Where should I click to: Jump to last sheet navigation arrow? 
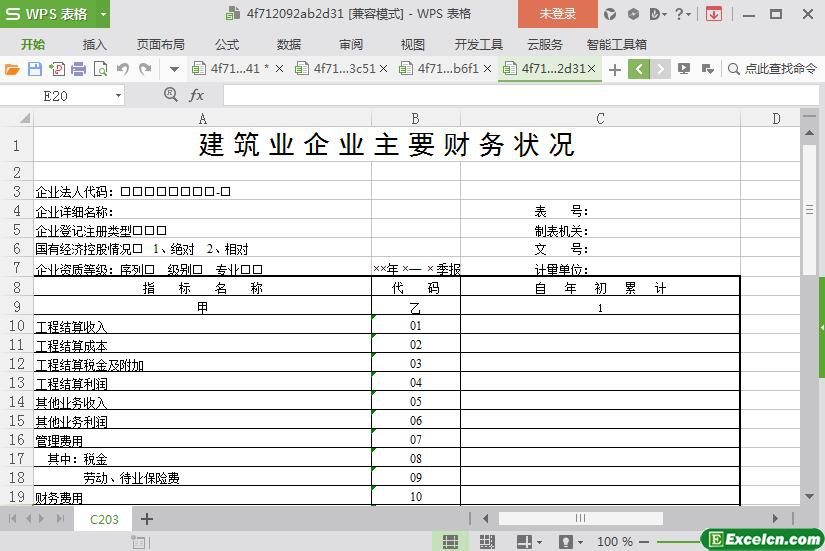point(61,519)
